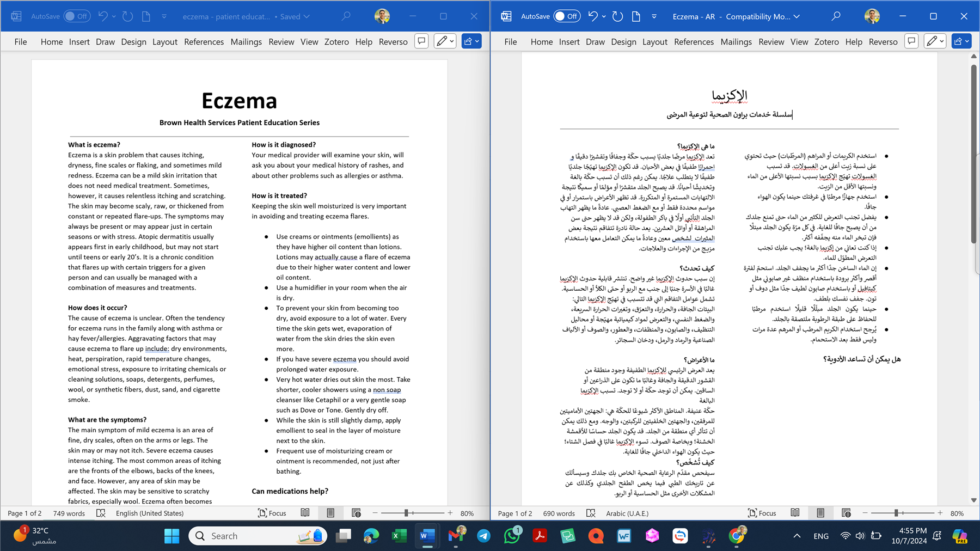Click New document icon in Arabic window
980x551 pixels.
[636, 16]
